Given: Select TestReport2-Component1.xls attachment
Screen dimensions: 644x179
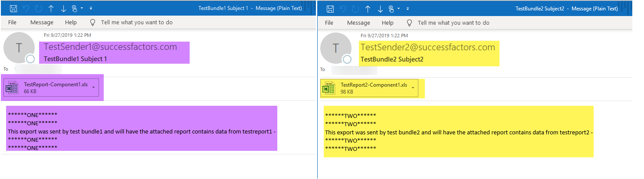Looking at the screenshot, I should pos(369,88).
